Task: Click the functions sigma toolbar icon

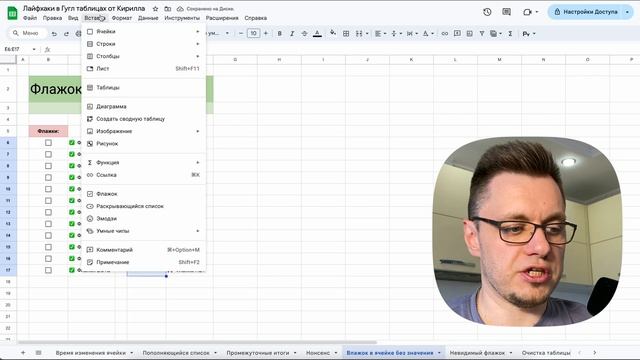Action: 510,33
